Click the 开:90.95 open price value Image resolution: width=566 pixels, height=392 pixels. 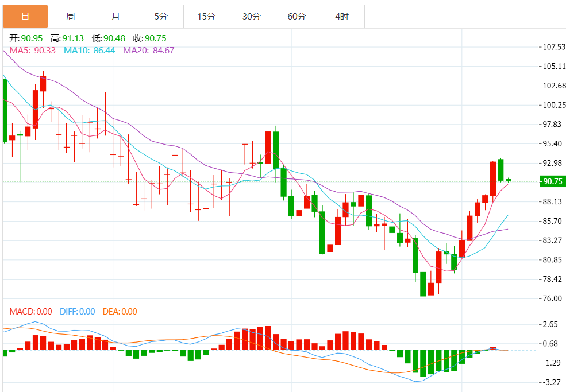(x=26, y=38)
